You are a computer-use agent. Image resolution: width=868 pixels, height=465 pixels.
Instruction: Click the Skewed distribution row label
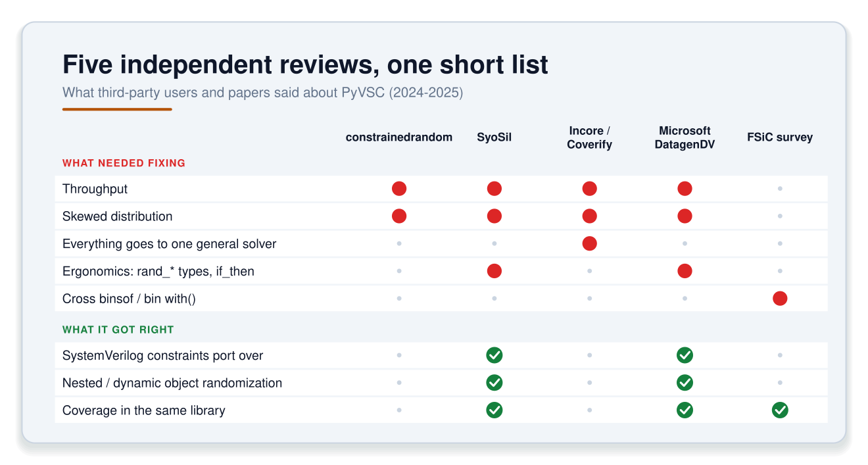(x=117, y=216)
